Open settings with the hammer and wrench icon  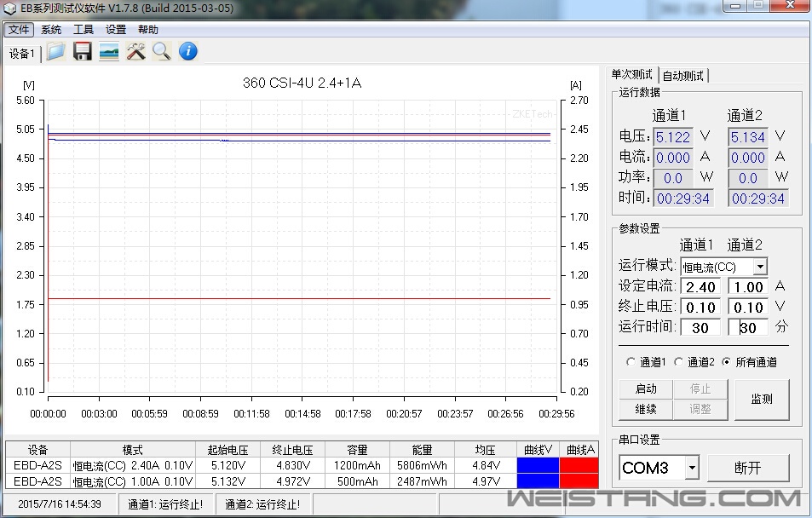(x=135, y=51)
